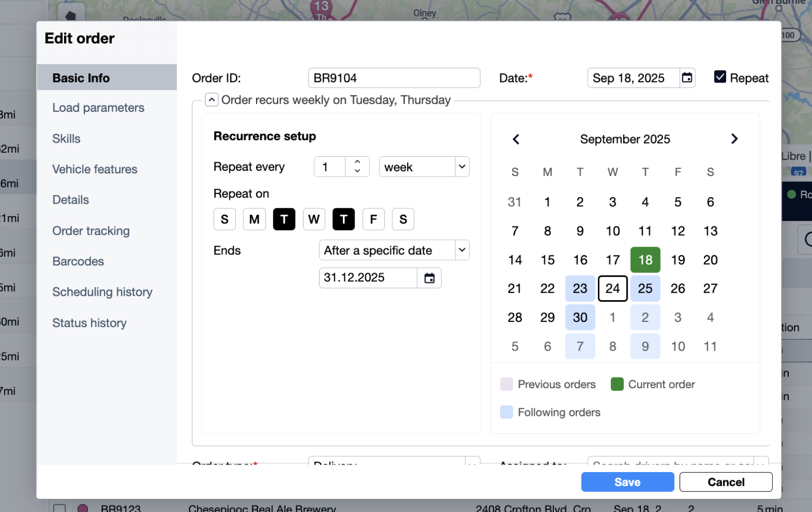Switch to Scheduling history tab
Image resolution: width=812 pixels, height=512 pixels.
[103, 292]
